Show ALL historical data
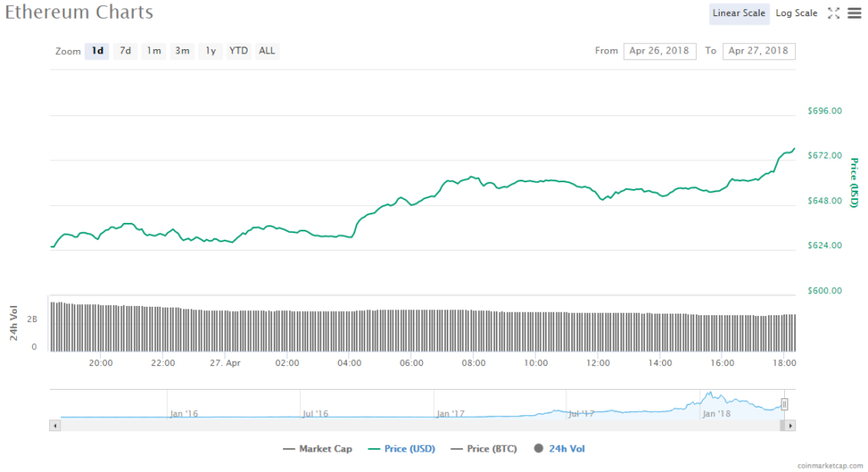 point(267,51)
